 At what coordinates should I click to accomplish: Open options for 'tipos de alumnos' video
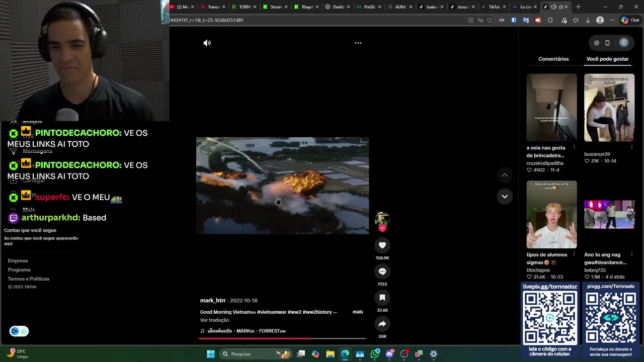574,255
